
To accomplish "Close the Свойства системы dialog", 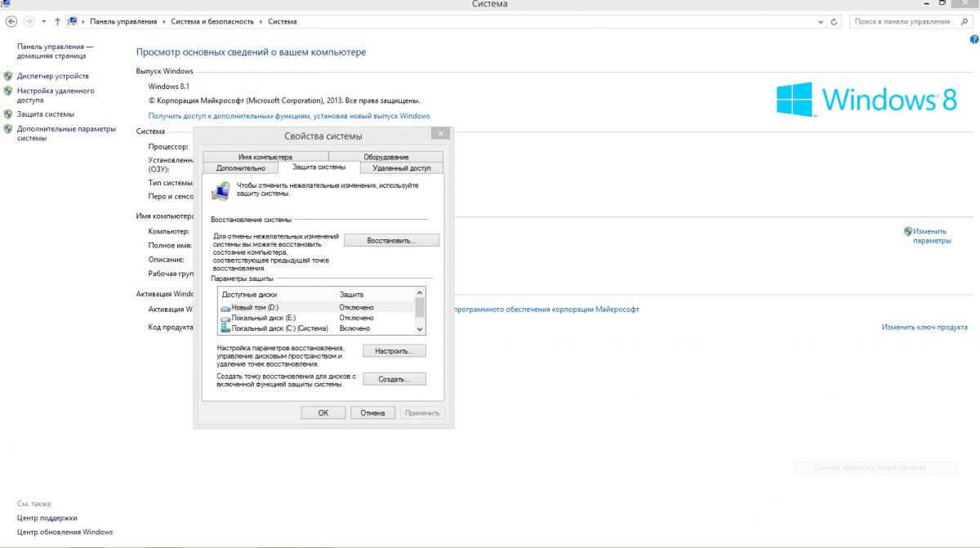I will point(441,134).
